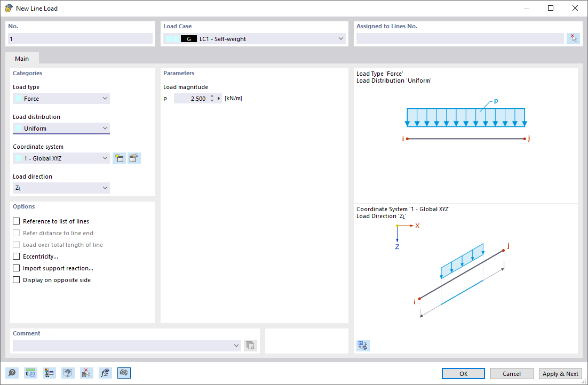Screen dimensions: 588x385
Task: Expand the Coordinate system dropdown
Action: tap(61, 158)
